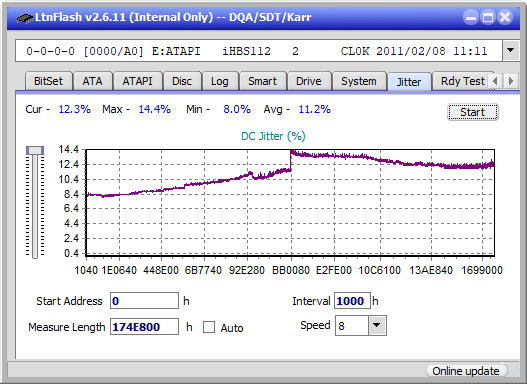Click the DC Jitter (%) chart title
The image size is (527, 384).
coord(273,136)
